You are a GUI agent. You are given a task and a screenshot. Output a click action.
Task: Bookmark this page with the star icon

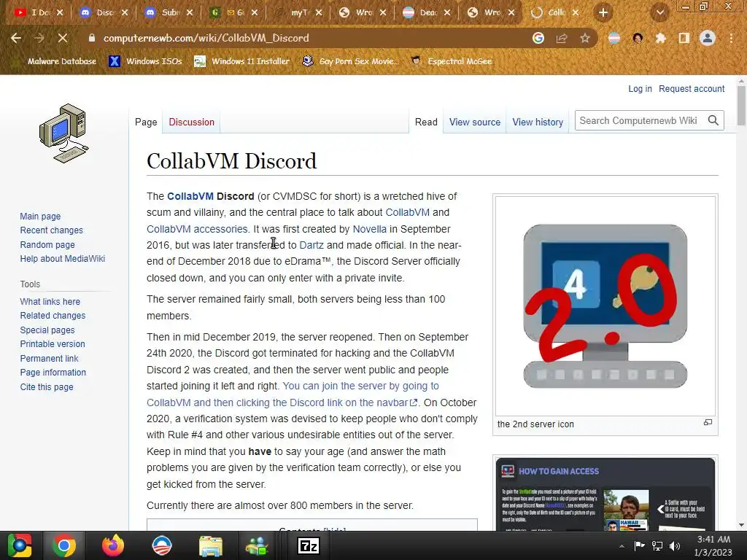[x=585, y=38]
